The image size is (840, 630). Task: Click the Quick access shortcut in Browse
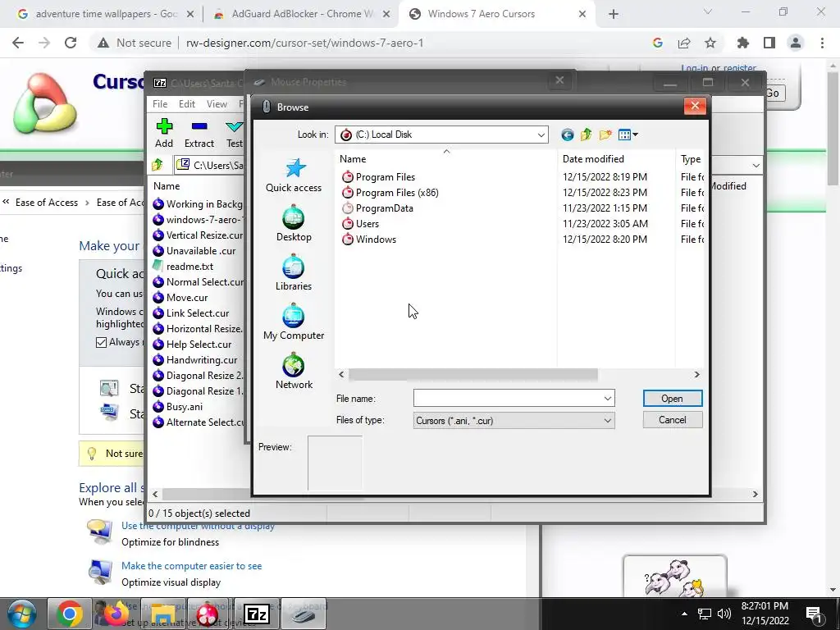coord(294,176)
